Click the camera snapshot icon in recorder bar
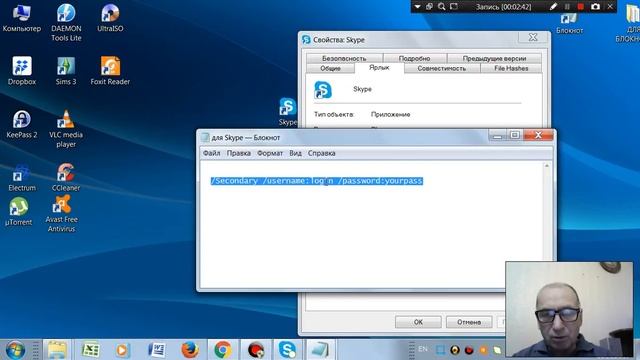This screenshot has width=640, height=360. [596, 7]
